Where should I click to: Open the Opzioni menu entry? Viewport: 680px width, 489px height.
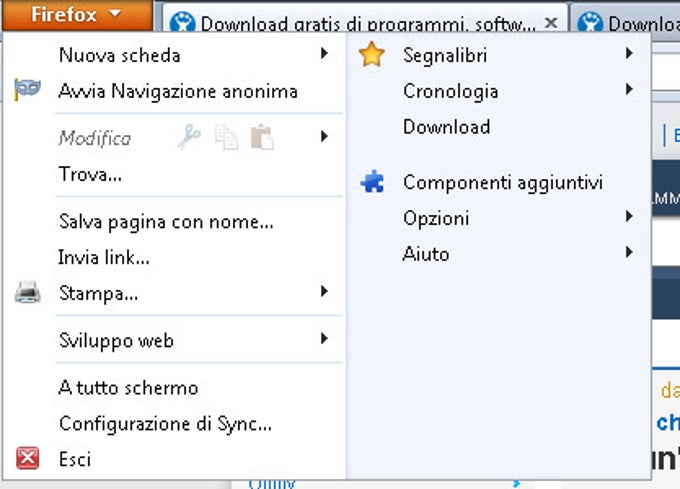click(499, 218)
